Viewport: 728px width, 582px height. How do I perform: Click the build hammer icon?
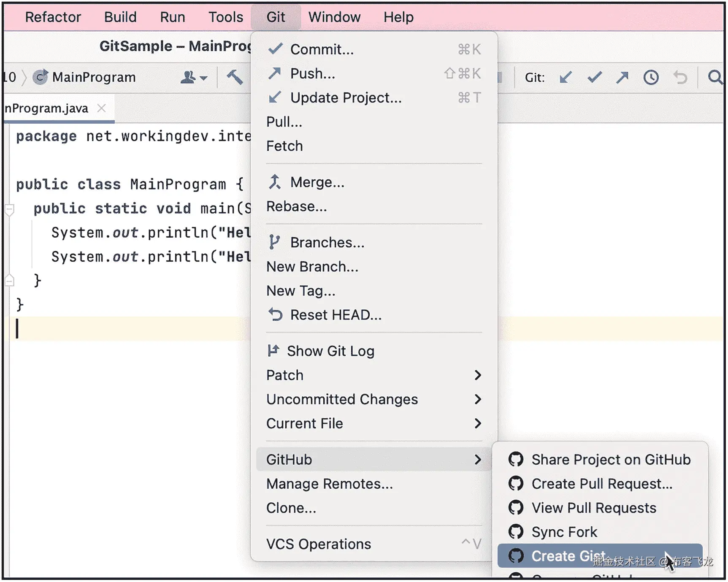point(234,77)
